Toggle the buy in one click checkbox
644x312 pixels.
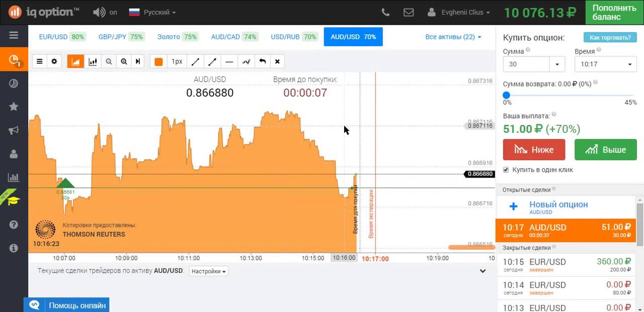[506, 170]
